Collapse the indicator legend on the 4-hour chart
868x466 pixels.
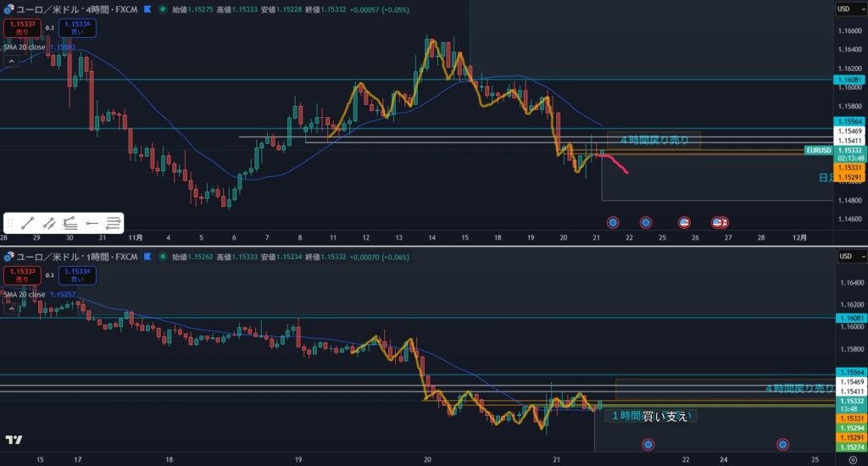pyautogui.click(x=12, y=62)
